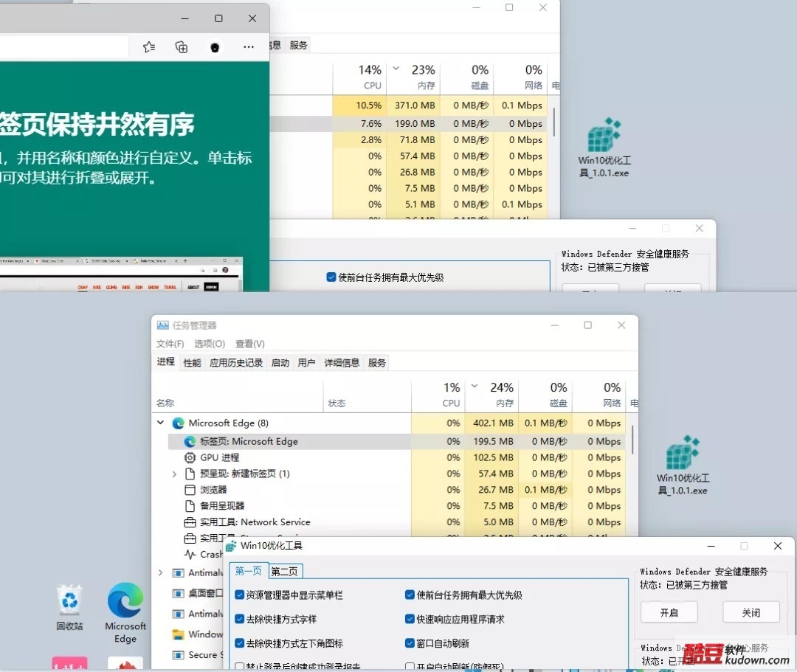Image resolution: width=797 pixels, height=672 pixels.
Task: Open the 选项(O) menu
Action: 210,344
